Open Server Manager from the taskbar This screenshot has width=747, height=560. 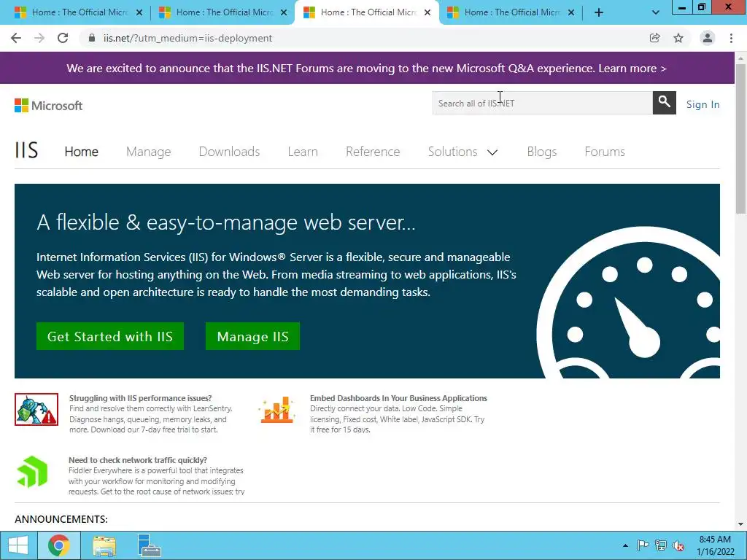[149, 545]
